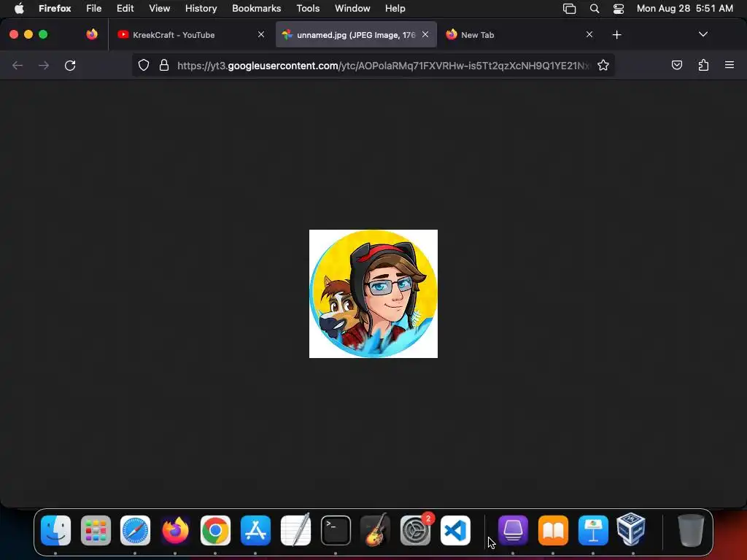Screen dimensions: 747x560
Task: Launch Safari from the Dock
Action: [x=135, y=530]
